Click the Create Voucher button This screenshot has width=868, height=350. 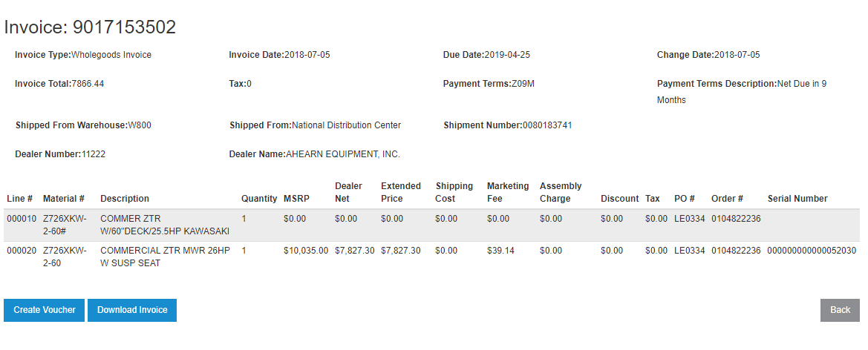tap(45, 310)
